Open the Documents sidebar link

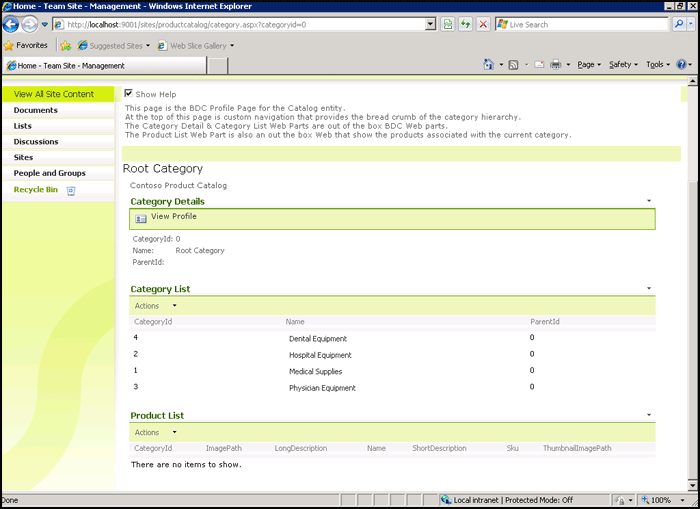click(x=36, y=110)
